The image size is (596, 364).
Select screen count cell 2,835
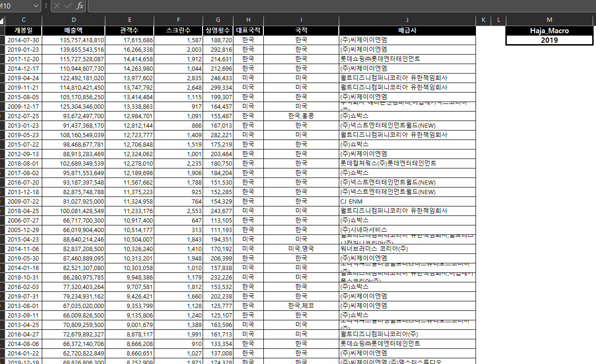(179, 78)
